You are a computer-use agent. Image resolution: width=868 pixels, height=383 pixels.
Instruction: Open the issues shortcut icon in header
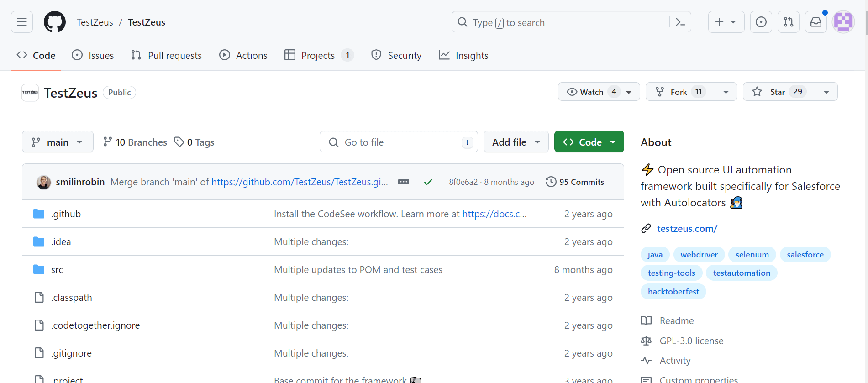coord(761,22)
